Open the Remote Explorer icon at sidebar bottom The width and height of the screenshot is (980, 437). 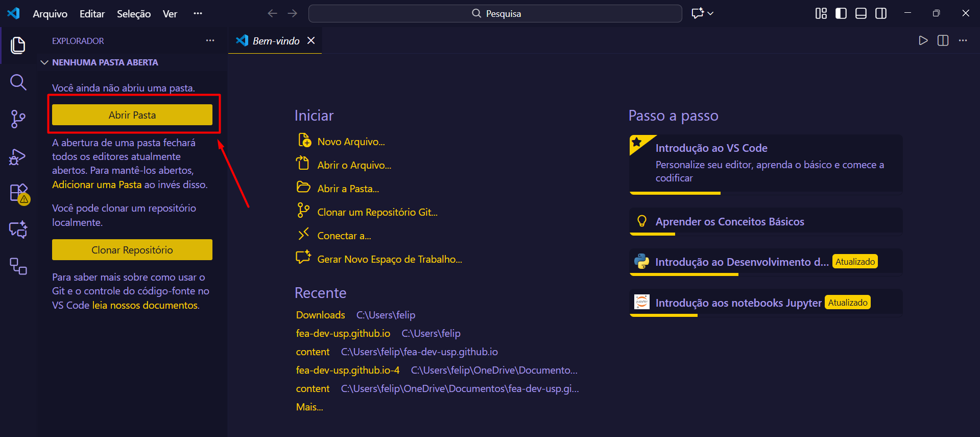[x=18, y=266]
